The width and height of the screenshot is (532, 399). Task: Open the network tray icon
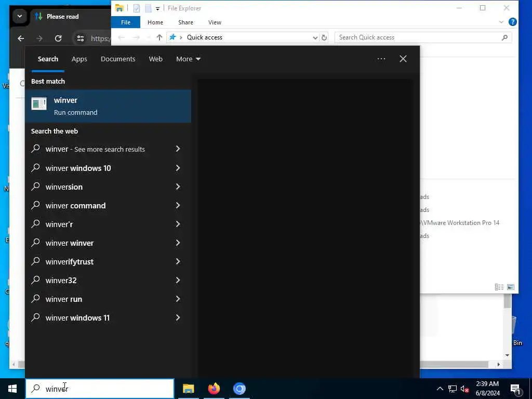click(x=452, y=389)
